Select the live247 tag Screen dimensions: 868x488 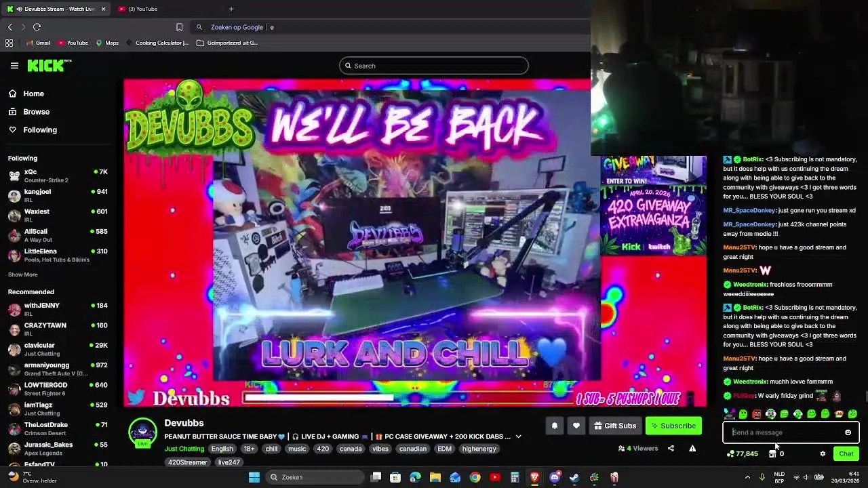(x=229, y=462)
